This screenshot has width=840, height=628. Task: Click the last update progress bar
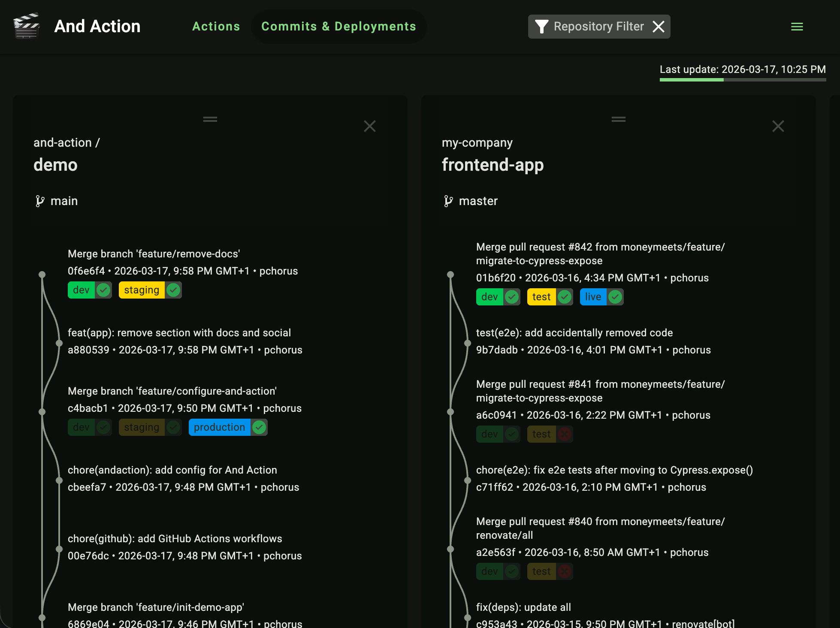tap(743, 80)
